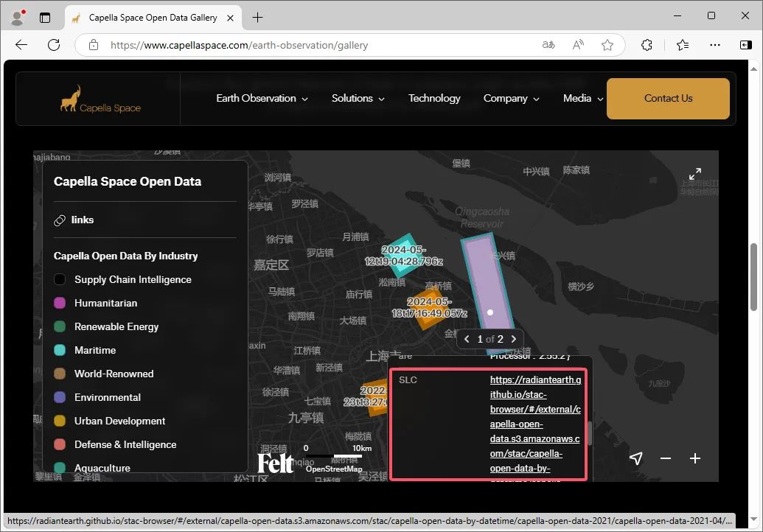Click the Supply Chain Intelligence label
The width and height of the screenshot is (763, 532).
(133, 279)
